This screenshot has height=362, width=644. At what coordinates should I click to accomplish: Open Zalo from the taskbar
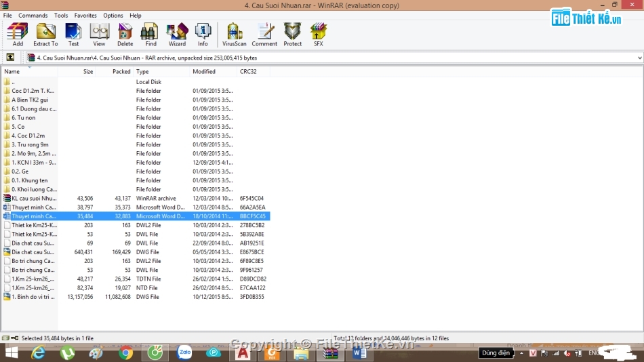click(x=184, y=353)
